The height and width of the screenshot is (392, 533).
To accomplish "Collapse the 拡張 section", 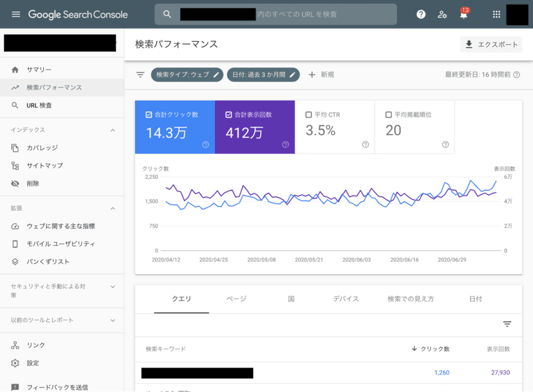I will (x=113, y=209).
